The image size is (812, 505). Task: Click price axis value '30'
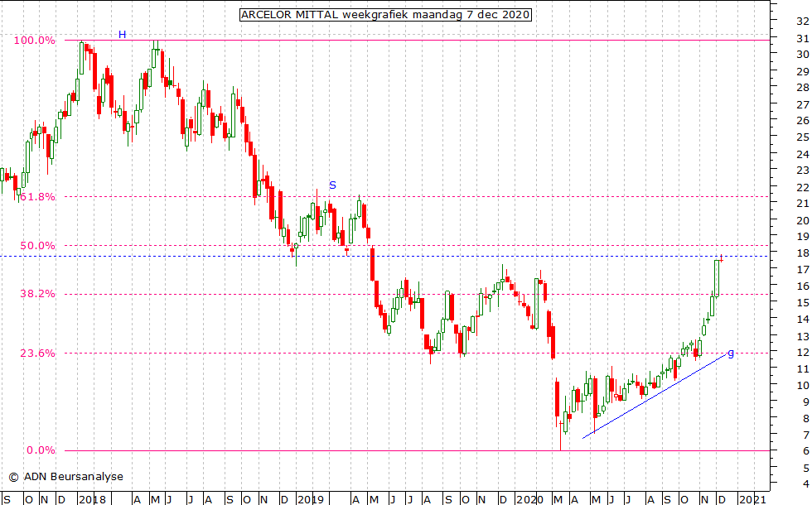tap(803, 55)
